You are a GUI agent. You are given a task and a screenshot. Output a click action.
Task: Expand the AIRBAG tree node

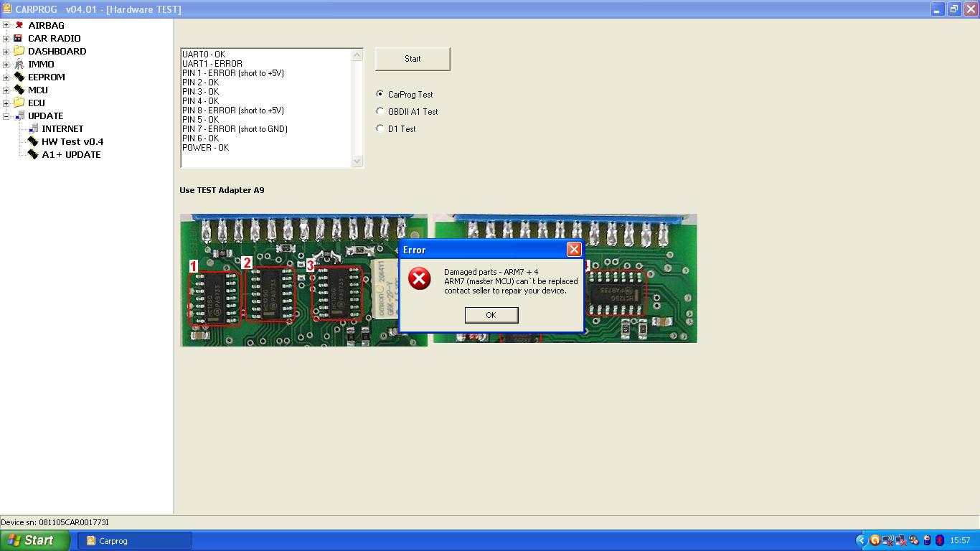pos(6,25)
